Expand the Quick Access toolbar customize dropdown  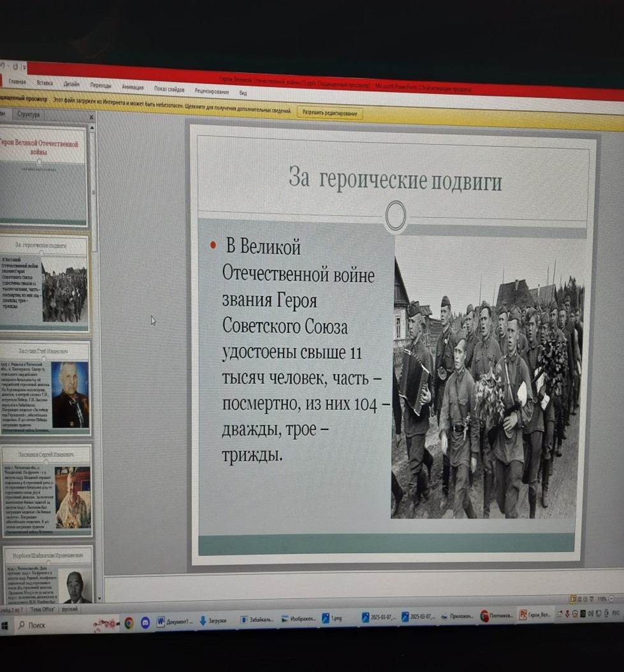pos(24,67)
